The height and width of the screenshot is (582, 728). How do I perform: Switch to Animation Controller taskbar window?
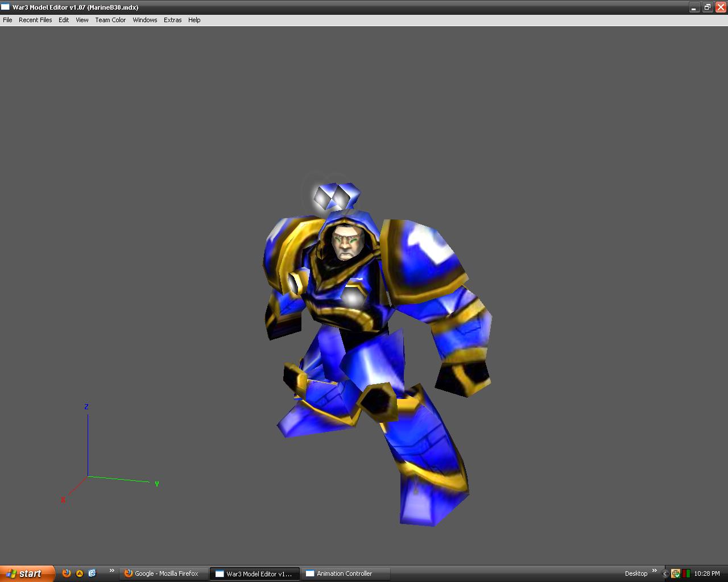(345, 573)
